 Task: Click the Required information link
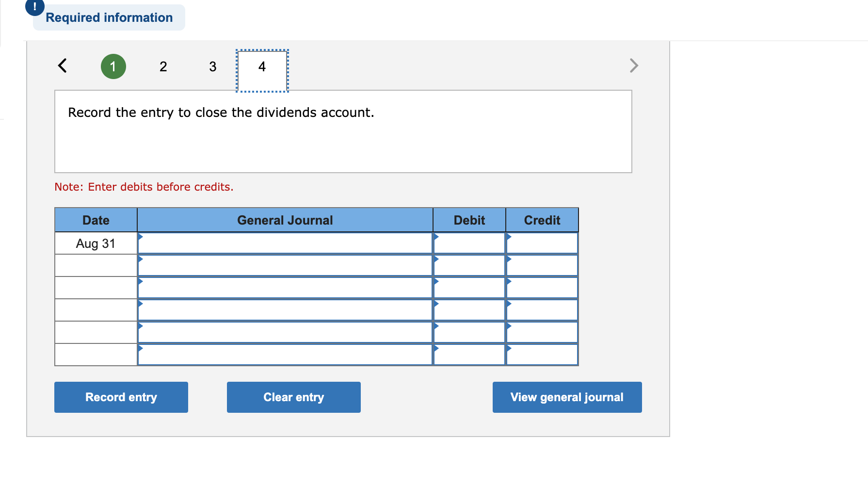(109, 17)
